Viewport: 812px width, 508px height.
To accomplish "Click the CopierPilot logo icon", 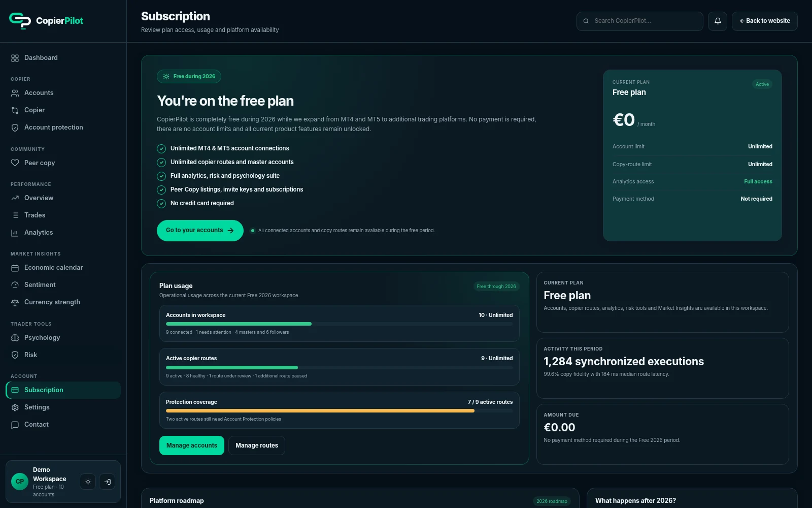I will (20, 21).
